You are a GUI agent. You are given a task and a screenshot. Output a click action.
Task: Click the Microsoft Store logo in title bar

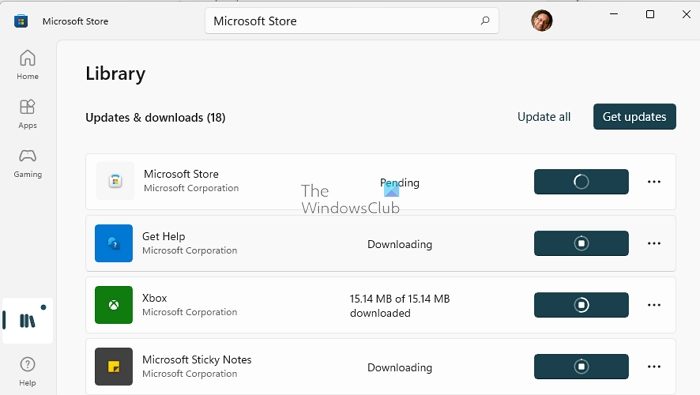click(x=21, y=21)
